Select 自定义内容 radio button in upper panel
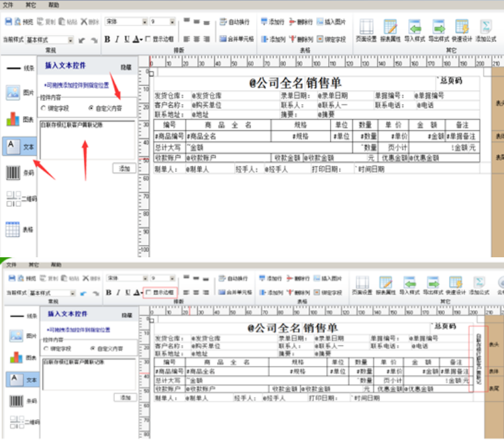This screenshot has width=504, height=442. pyautogui.click(x=91, y=107)
